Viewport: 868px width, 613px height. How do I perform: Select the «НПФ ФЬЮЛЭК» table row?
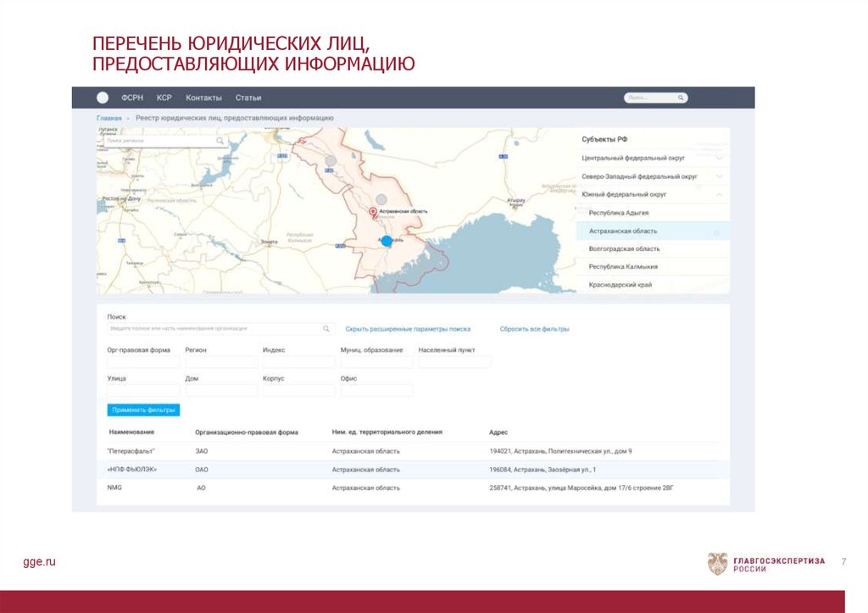(x=413, y=469)
